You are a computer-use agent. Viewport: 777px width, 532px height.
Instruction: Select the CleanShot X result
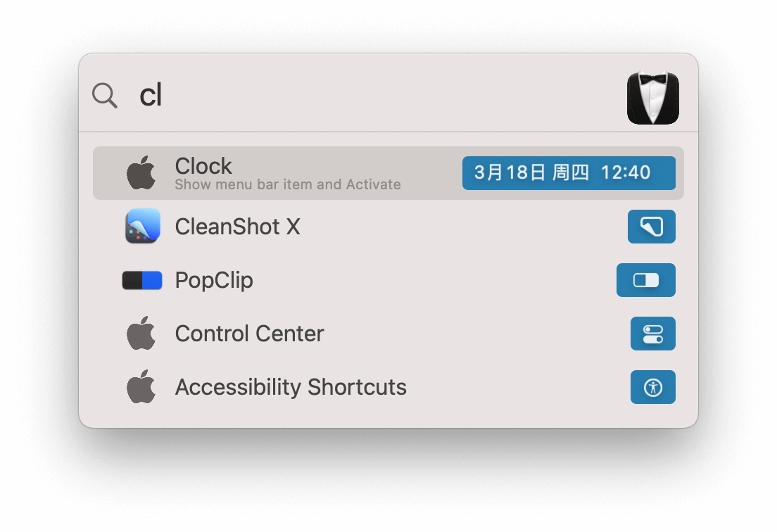[x=388, y=227]
